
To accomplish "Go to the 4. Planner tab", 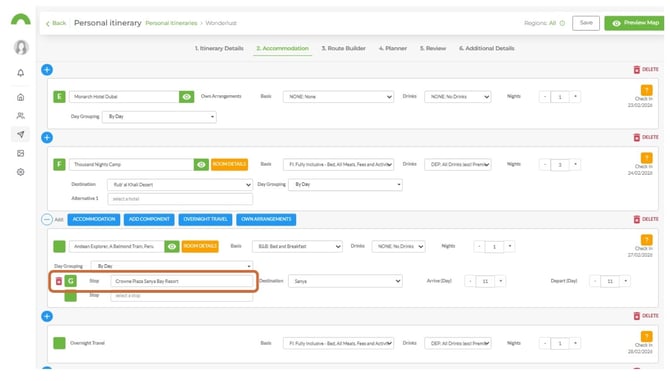I will (x=393, y=48).
